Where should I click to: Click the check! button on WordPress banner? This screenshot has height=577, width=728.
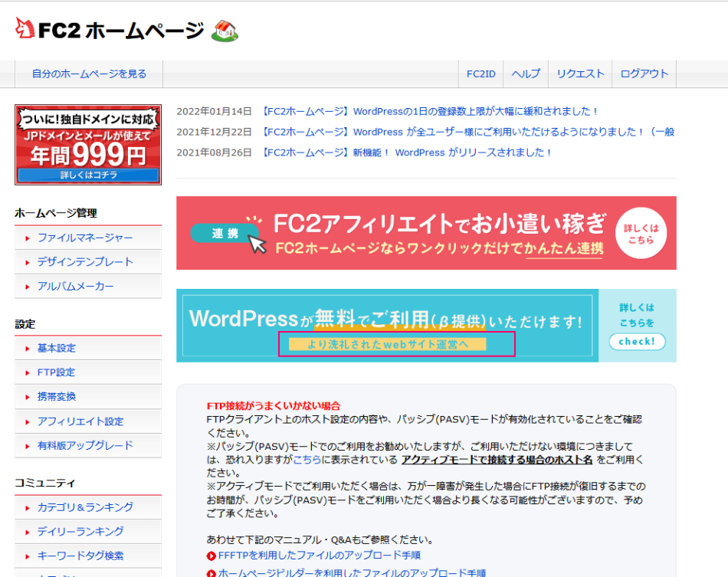pyautogui.click(x=637, y=342)
